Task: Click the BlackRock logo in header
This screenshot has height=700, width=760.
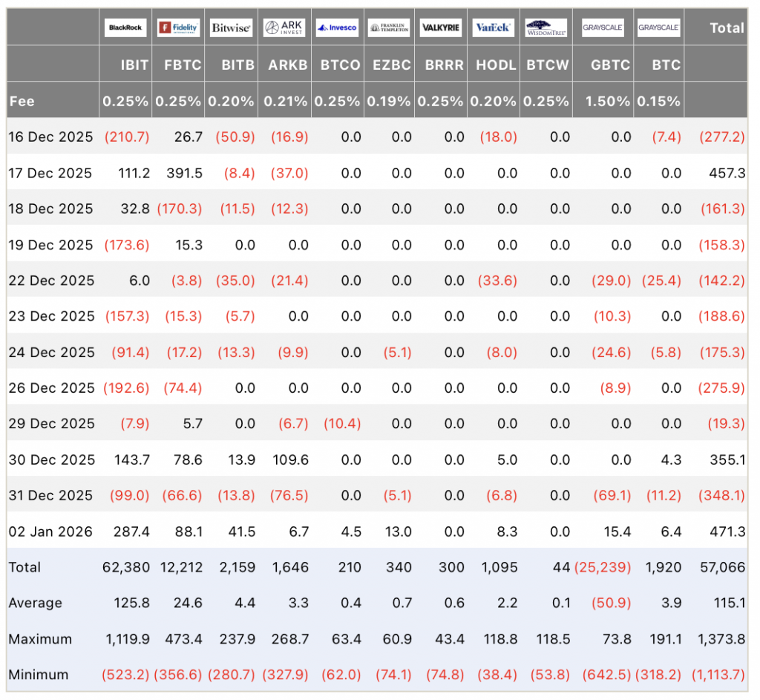Action: 125,27
